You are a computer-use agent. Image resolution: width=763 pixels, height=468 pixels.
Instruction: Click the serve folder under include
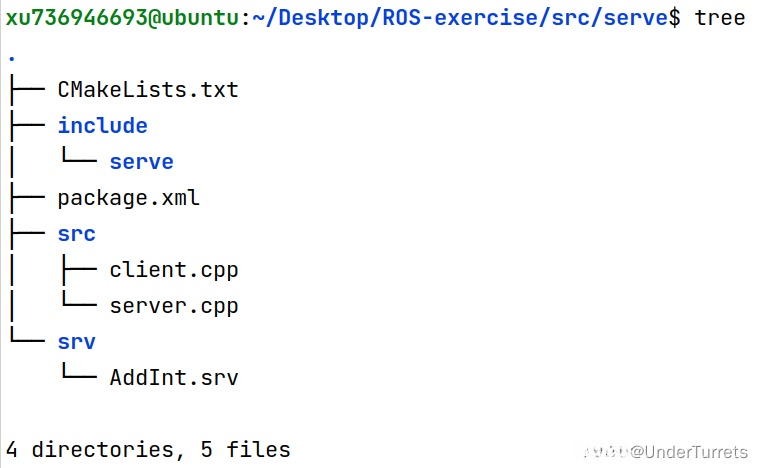[x=141, y=162]
